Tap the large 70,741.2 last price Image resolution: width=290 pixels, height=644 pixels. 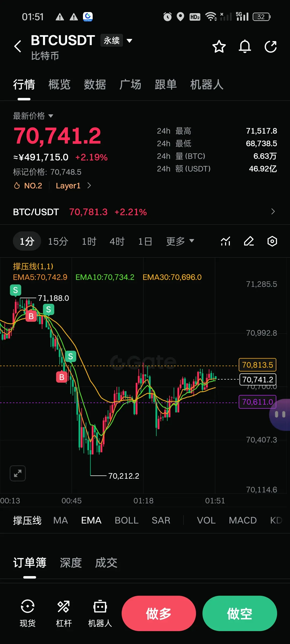(57, 136)
